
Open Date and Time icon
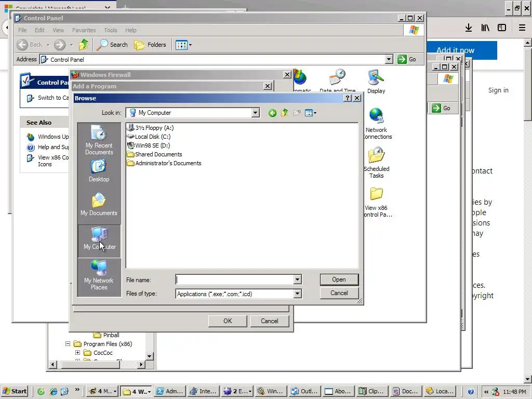(337, 81)
